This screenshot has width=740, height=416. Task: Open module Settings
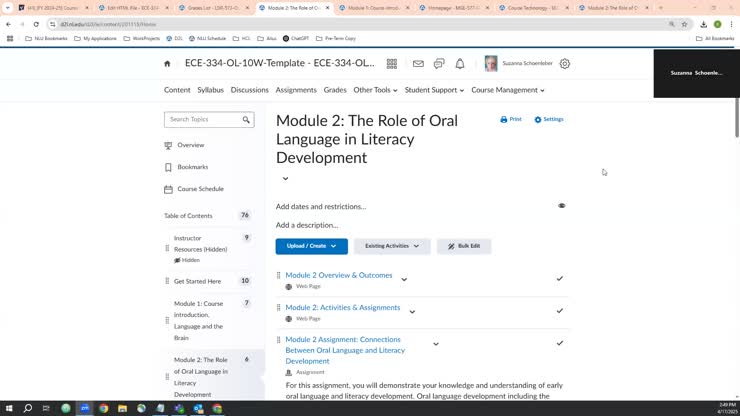tap(549, 119)
